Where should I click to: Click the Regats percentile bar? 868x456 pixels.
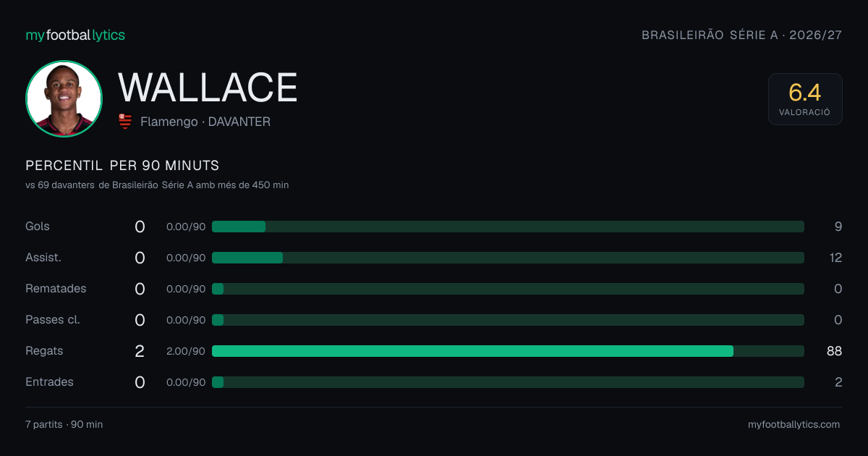click(x=508, y=351)
